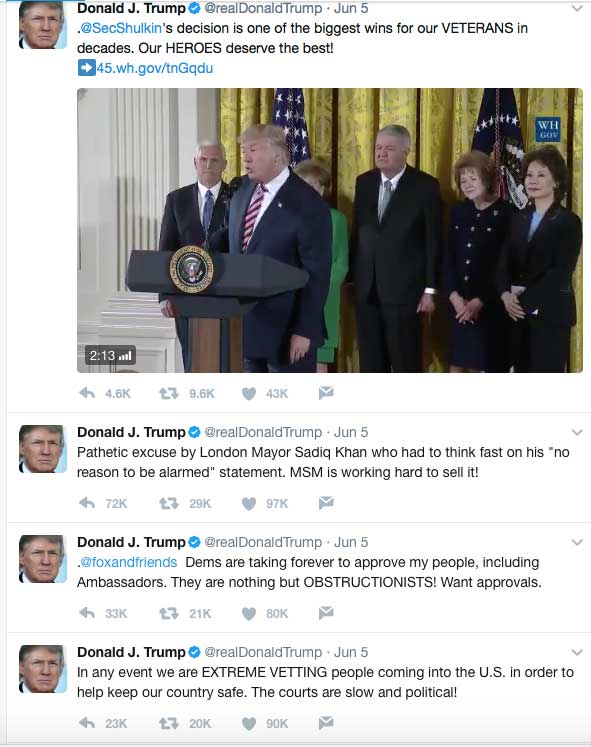Open the @SecShulkin mention link
591x747 pixels.
click(x=121, y=28)
